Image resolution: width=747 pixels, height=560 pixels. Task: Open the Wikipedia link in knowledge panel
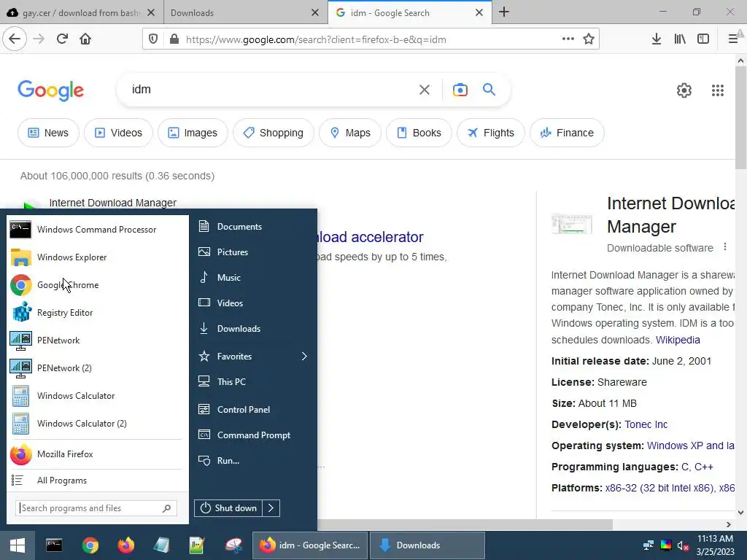point(678,340)
